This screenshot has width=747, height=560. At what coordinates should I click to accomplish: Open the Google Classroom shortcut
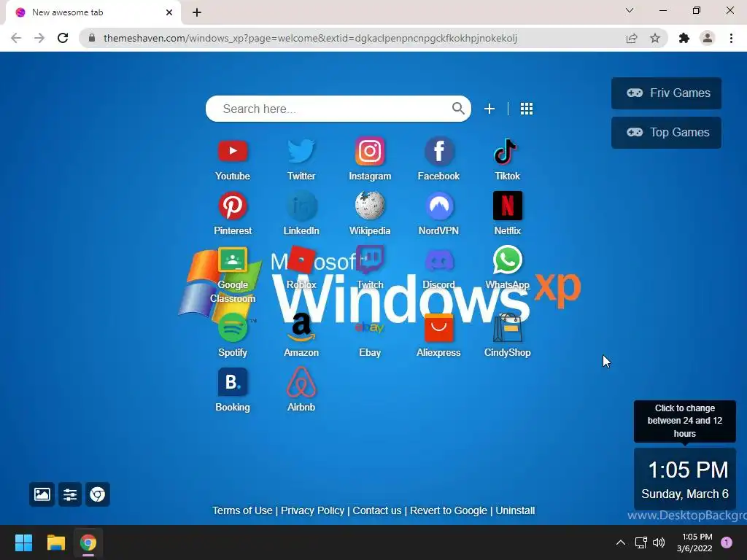(233, 260)
